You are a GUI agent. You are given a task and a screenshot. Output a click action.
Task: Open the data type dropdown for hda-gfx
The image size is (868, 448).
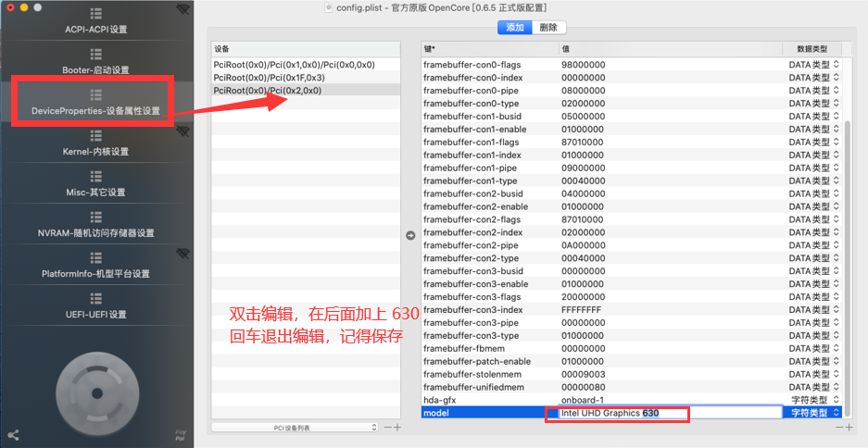813,400
